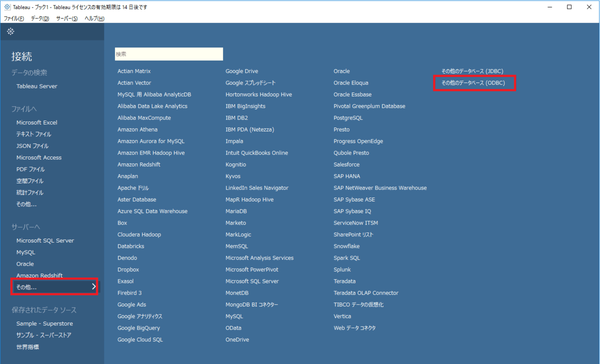Viewport: 600px width, 364px height.
Task: Open the データ(D) menu
Action: (x=40, y=18)
